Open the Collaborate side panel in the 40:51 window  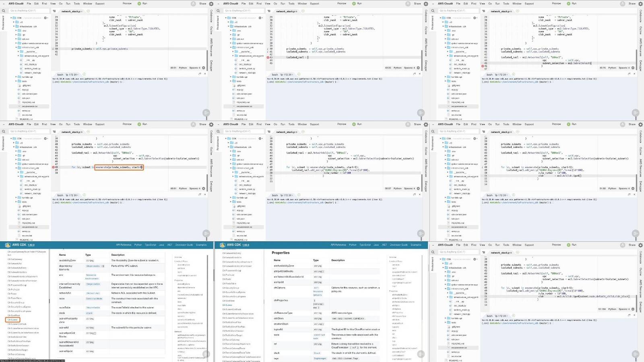(x=211, y=16)
